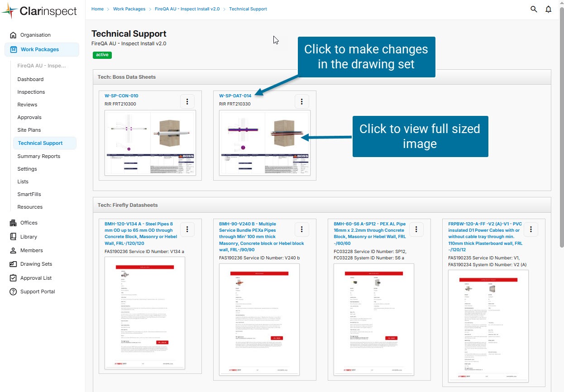Open Organisation from the sidebar
This screenshot has width=564, height=392.
click(35, 35)
